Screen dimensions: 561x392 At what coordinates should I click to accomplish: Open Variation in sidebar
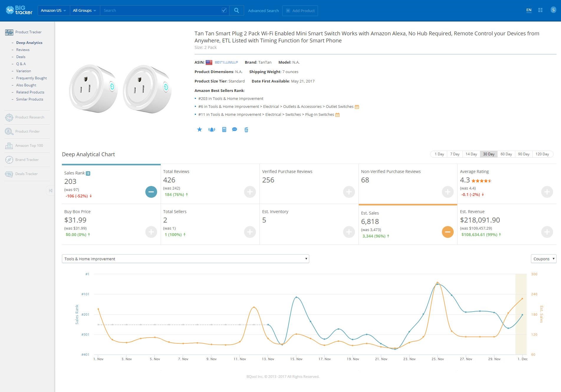tap(24, 71)
